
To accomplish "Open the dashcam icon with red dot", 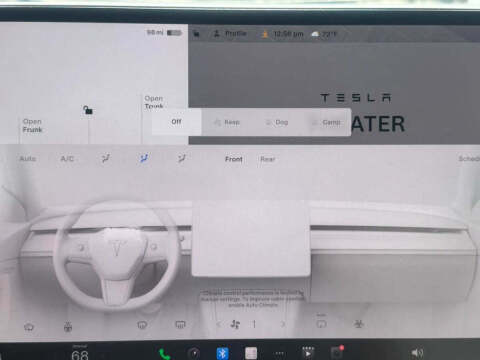I will [337, 353].
